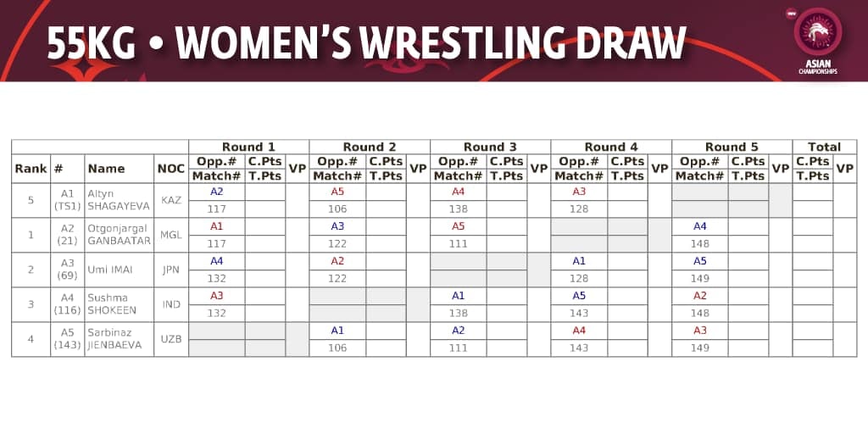Click the Rank column header
The image size is (868, 434).
click(31, 169)
